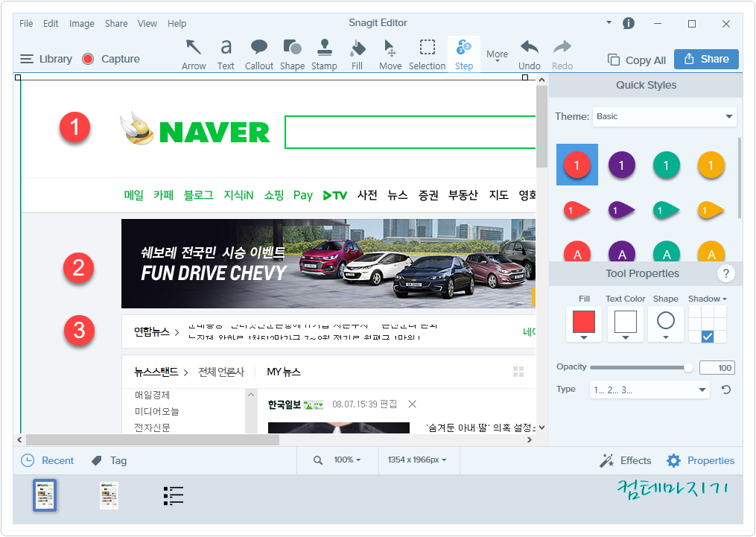
Task: Choose the red circle step quick style
Action: [577, 165]
